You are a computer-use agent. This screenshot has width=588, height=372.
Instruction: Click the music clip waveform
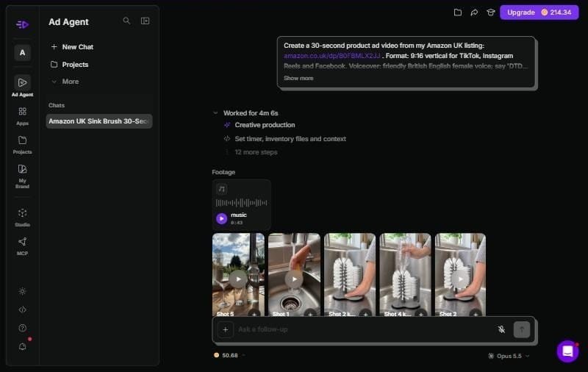coord(242,203)
